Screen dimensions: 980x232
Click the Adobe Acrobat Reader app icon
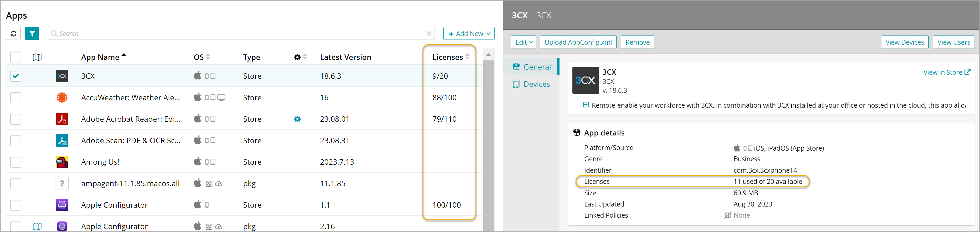(x=62, y=119)
